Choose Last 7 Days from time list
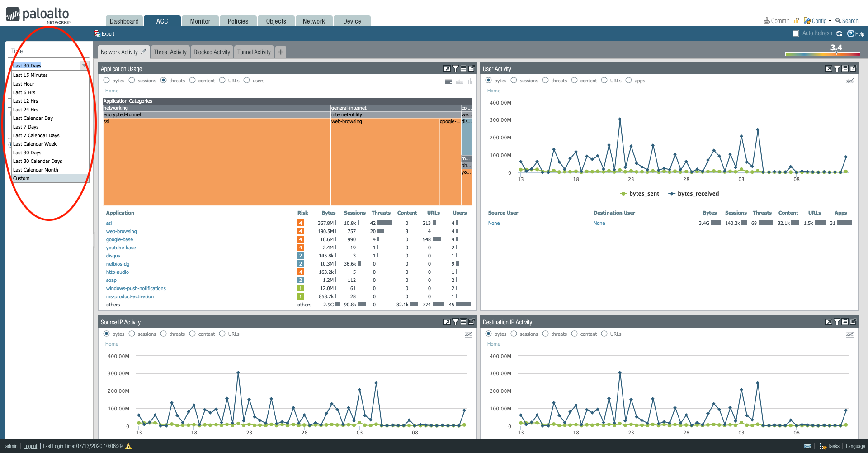 tap(26, 127)
